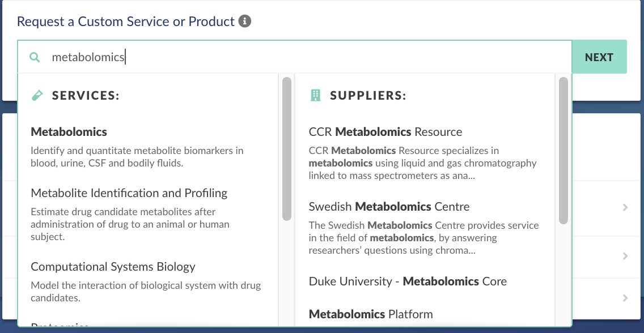
Task: Pick the Swedish Metabolomics Centre supplier
Action: (x=389, y=207)
